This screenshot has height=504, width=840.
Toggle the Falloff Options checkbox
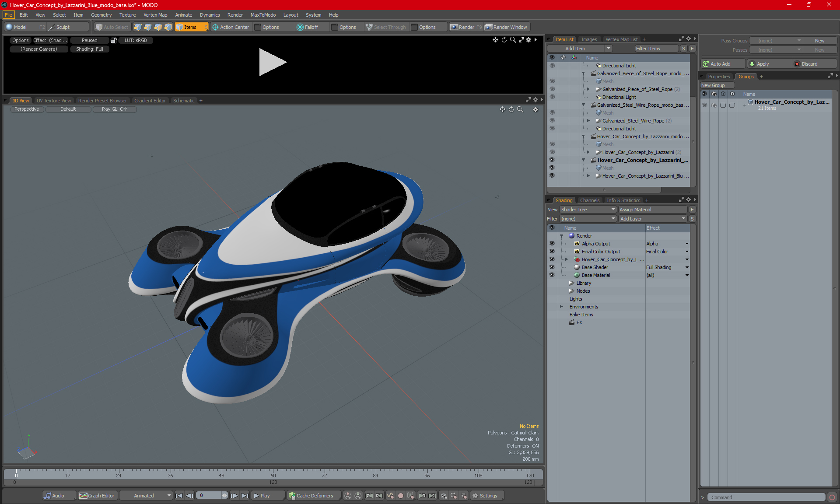point(335,27)
